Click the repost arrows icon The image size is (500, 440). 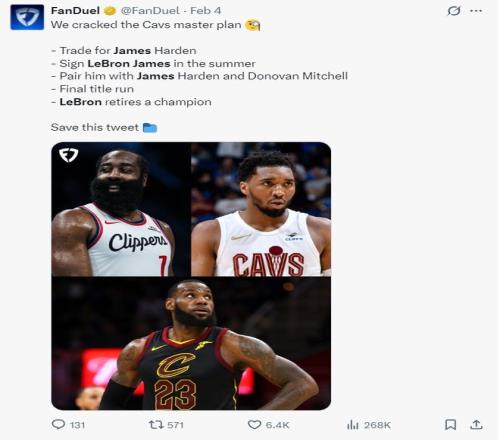point(156,424)
